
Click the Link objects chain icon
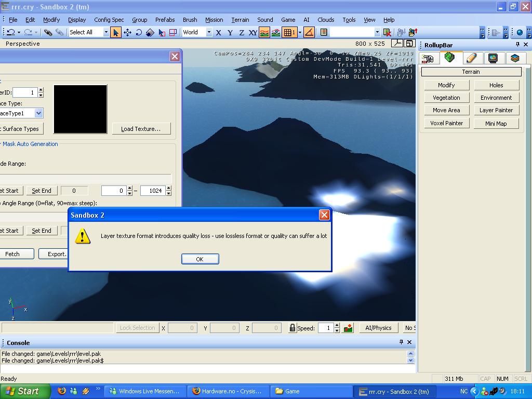(x=48, y=32)
